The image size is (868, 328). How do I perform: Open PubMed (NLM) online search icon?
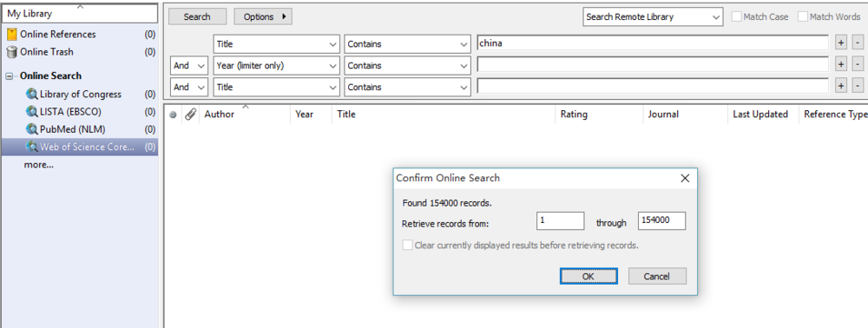[31, 129]
